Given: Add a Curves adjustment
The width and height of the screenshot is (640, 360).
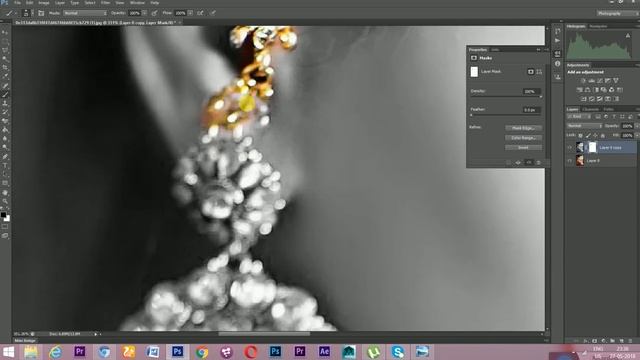Looking at the screenshot, I should (600, 81).
